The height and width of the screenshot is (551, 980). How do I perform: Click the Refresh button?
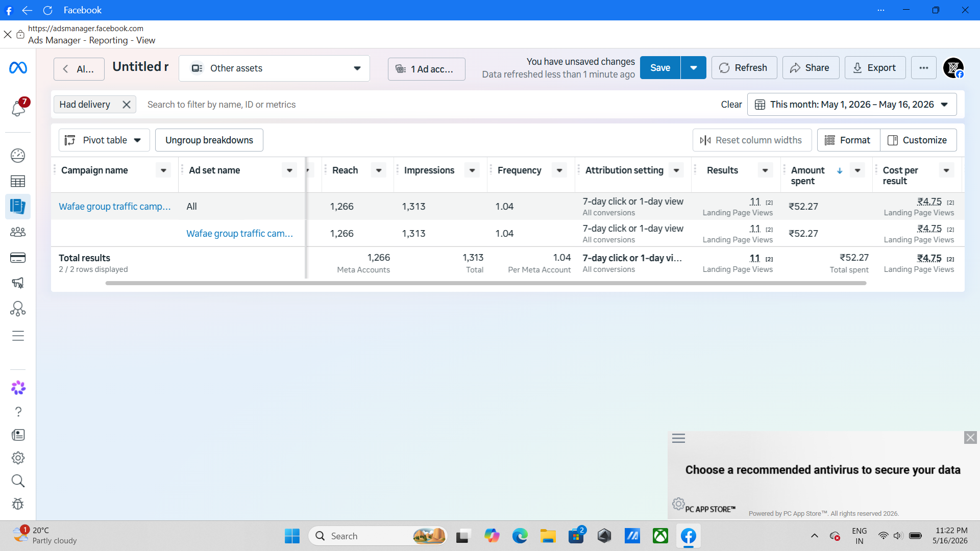744,68
